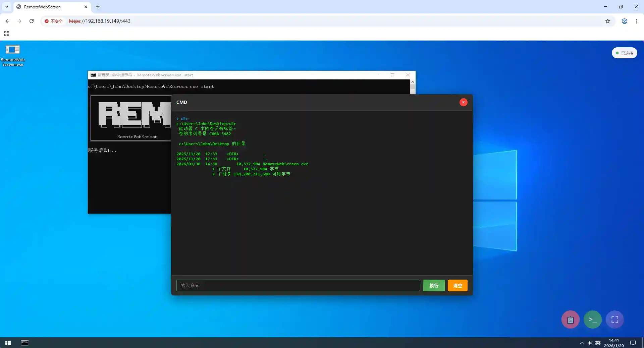644x348 pixels.
Task: Click the RemoteWebScreen.exe filename in dir output
Action: click(x=285, y=164)
